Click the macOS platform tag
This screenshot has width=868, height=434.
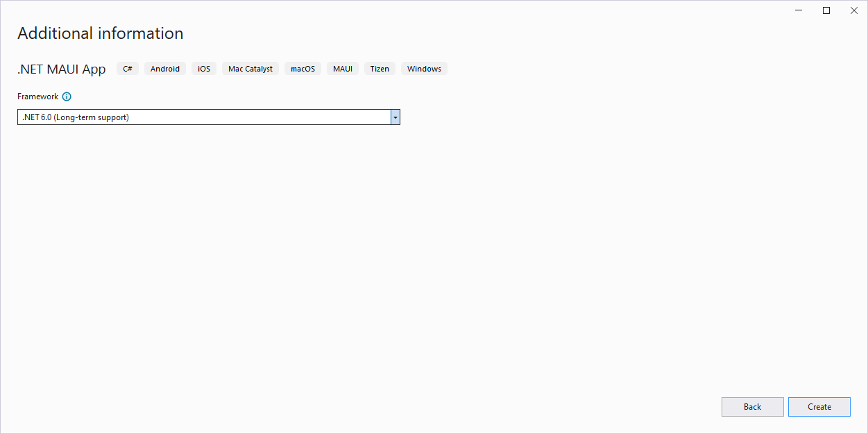[x=303, y=69]
